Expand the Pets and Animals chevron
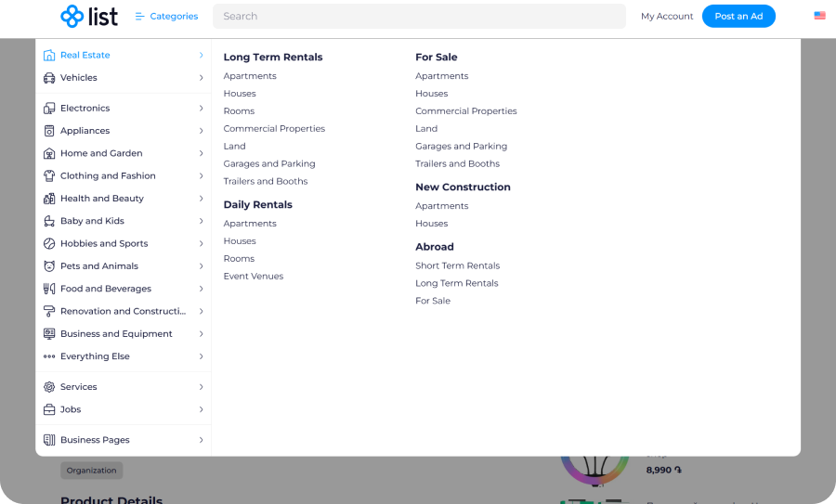This screenshot has width=836, height=504. tap(201, 265)
